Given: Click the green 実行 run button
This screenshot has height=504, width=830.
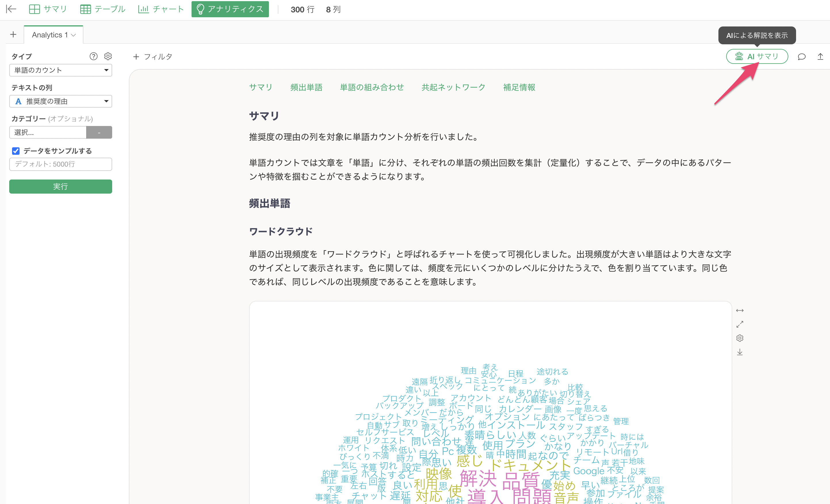Looking at the screenshot, I should pyautogui.click(x=61, y=186).
